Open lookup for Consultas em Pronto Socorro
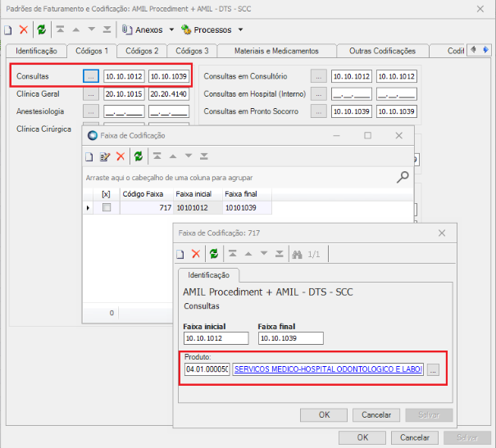Image resolution: width=496 pixels, height=448 pixels. [319, 111]
